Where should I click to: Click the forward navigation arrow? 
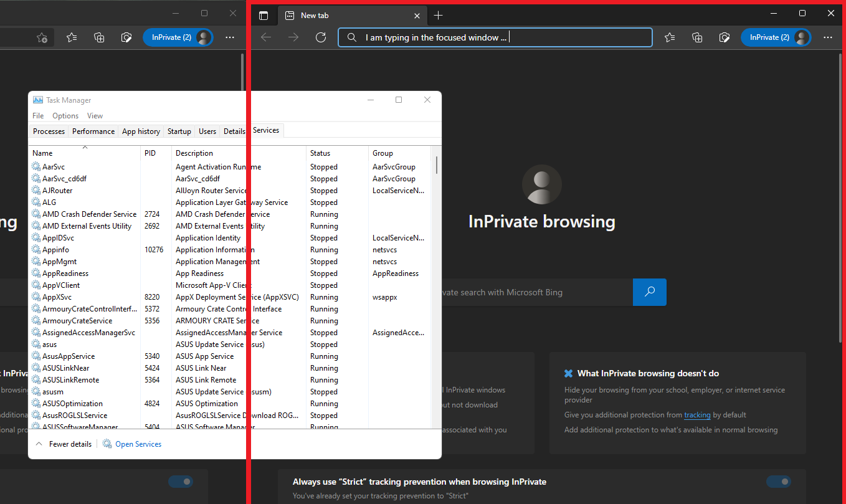[x=293, y=37]
